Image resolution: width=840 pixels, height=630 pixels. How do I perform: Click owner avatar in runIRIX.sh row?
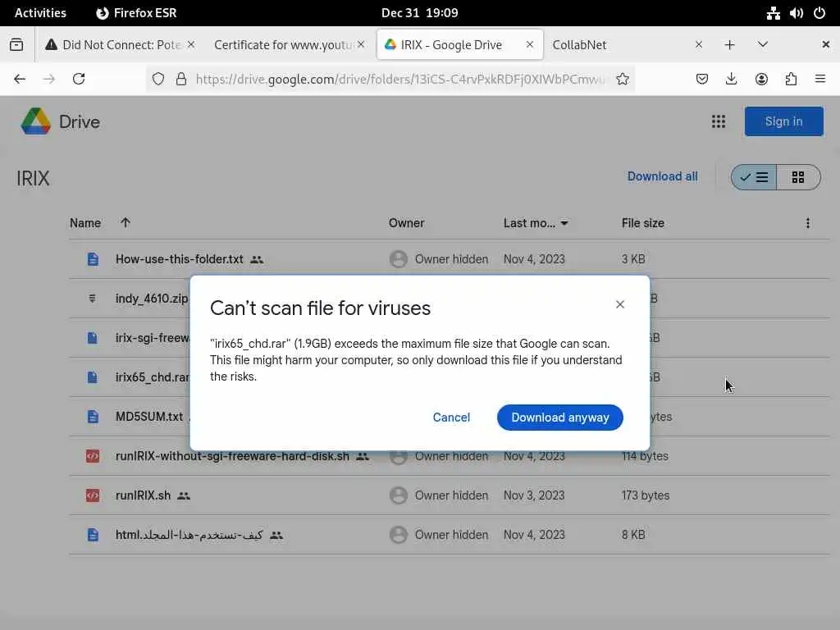click(x=398, y=495)
